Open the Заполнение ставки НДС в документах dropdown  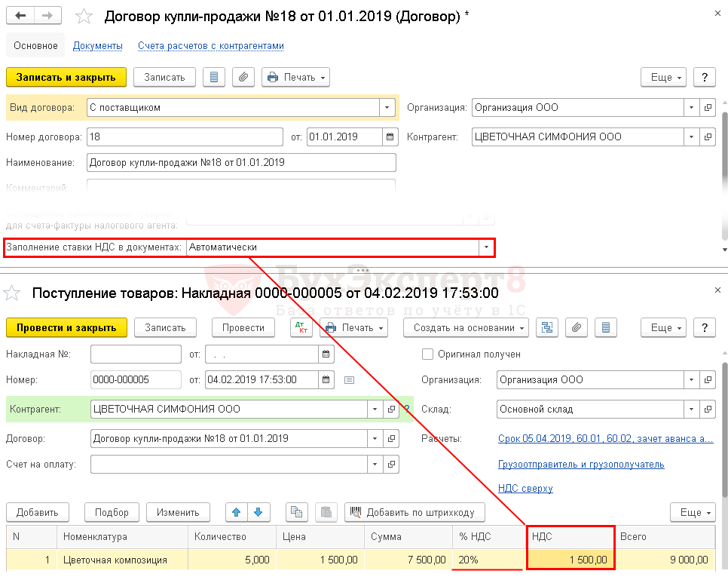click(x=487, y=247)
